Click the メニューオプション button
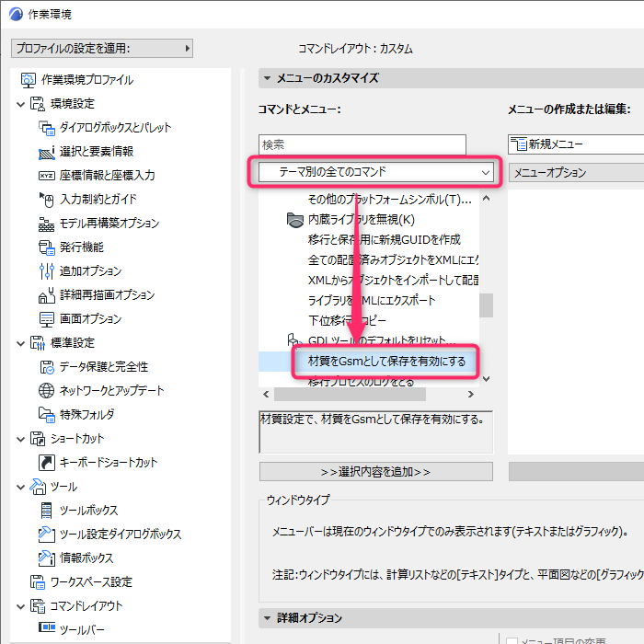The width and height of the screenshot is (644, 644). point(576,173)
